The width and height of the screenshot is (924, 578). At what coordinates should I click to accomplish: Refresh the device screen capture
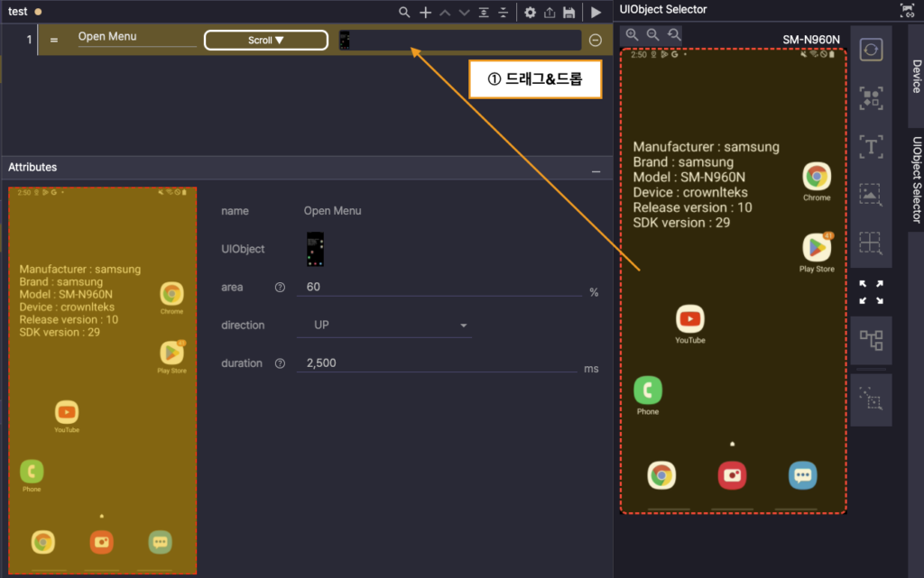870,50
